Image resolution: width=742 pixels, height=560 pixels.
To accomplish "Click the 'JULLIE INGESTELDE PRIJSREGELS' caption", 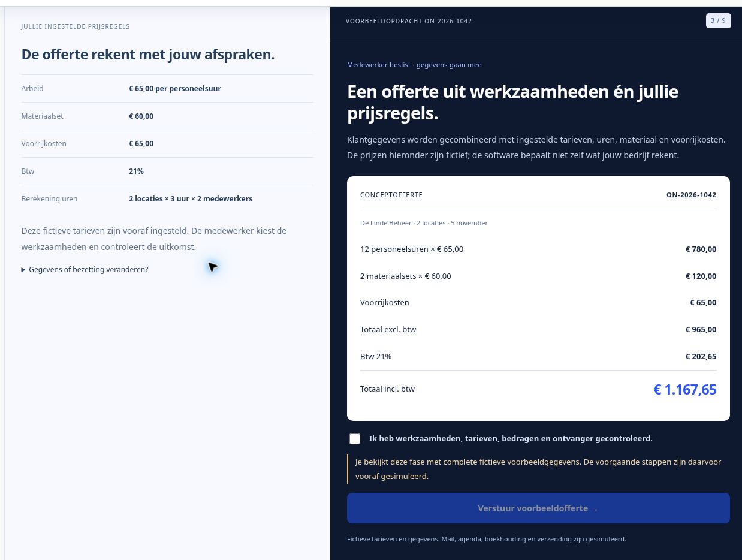I will (x=76, y=26).
